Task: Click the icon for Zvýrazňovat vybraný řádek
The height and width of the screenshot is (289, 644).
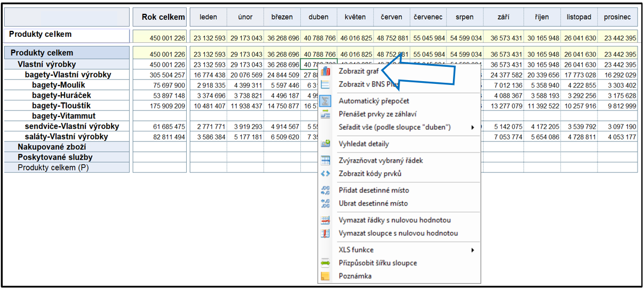Action: tap(326, 160)
